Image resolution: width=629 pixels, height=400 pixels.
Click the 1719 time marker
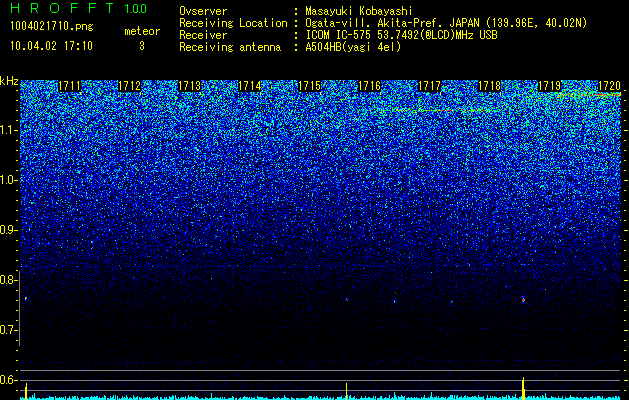(549, 86)
